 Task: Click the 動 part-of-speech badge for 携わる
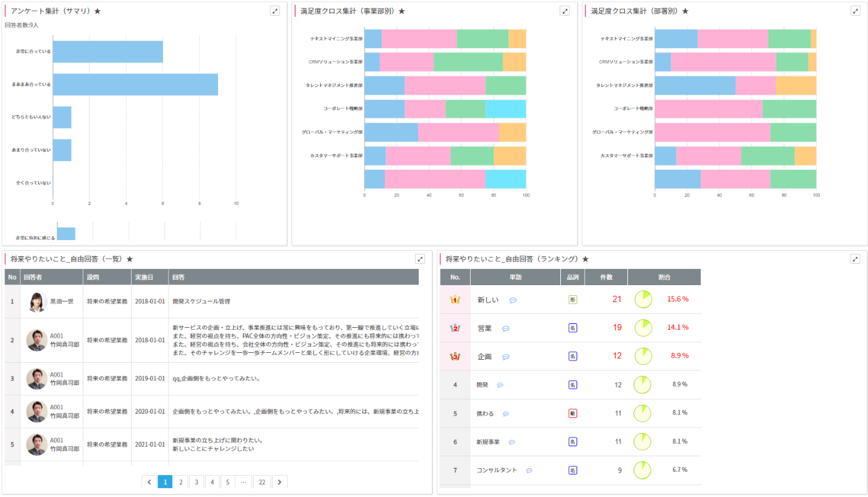click(573, 413)
